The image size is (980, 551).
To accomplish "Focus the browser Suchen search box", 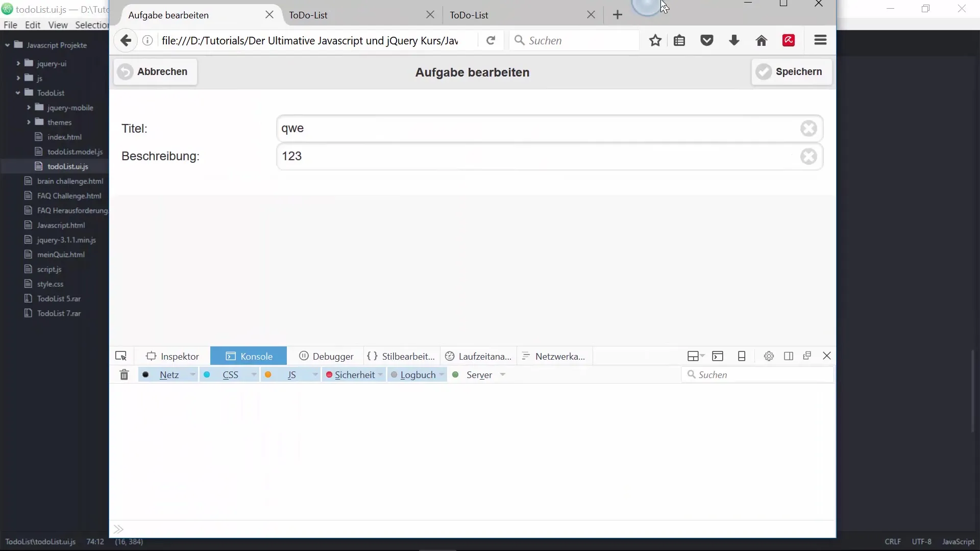I will click(574, 40).
